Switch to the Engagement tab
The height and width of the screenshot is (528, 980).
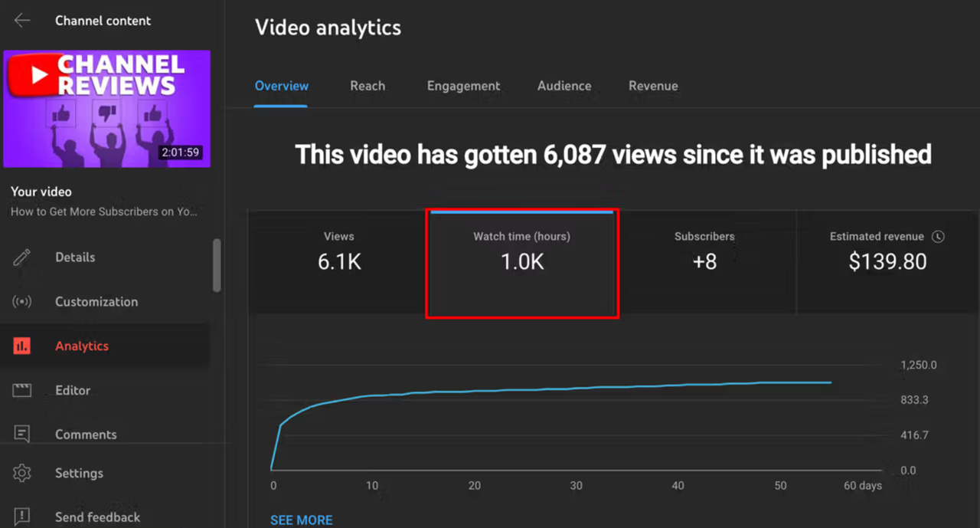[x=463, y=86]
